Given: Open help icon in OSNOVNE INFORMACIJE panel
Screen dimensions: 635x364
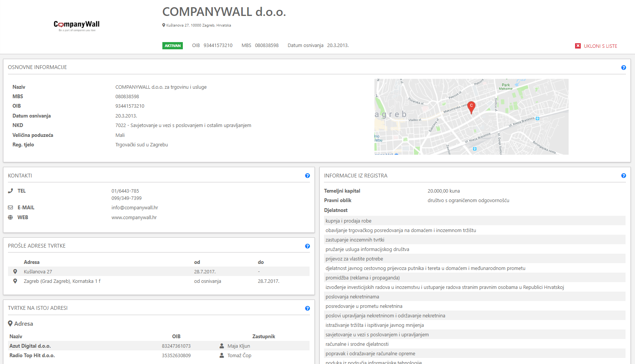Looking at the screenshot, I should (x=624, y=67).
